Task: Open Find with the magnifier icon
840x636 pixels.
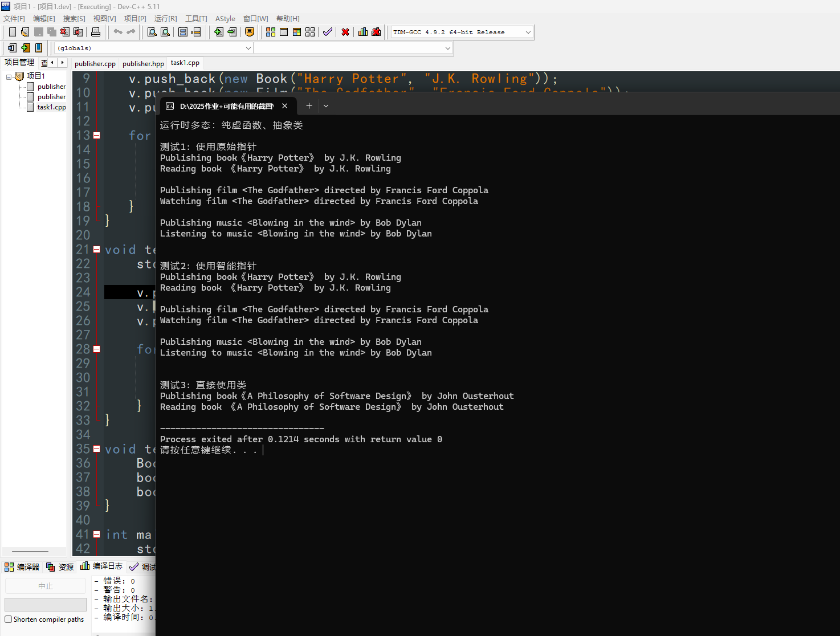Action: 152,32
